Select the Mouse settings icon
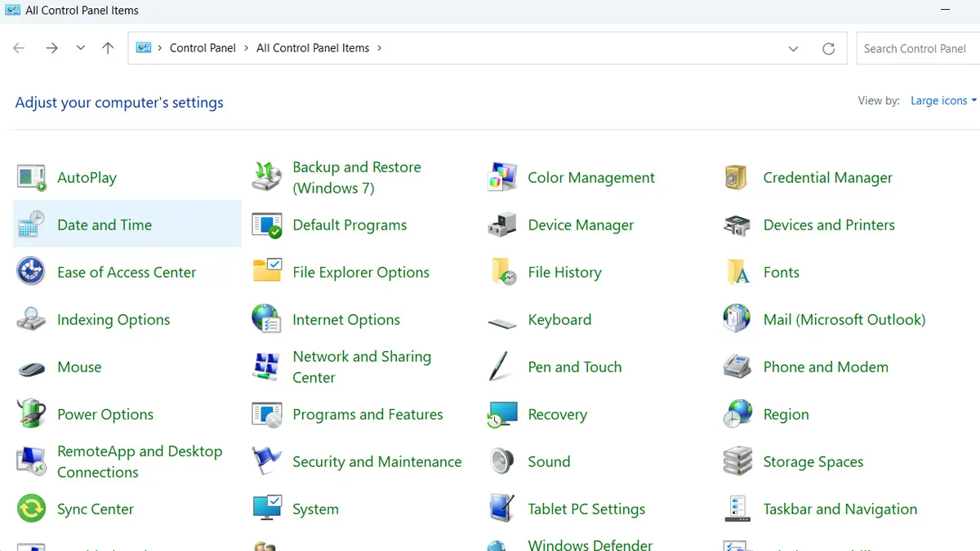This screenshot has width=980, height=551. 30,367
